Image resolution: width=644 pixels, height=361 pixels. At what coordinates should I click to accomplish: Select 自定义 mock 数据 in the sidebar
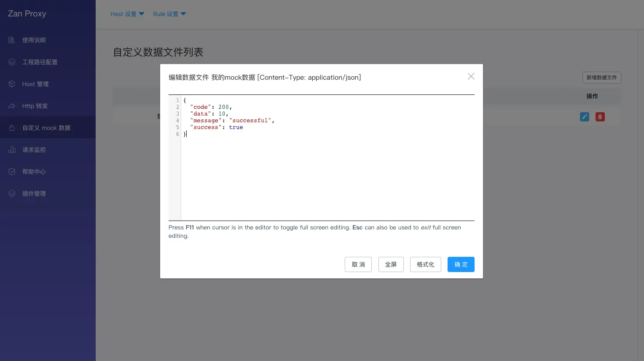[x=46, y=128]
